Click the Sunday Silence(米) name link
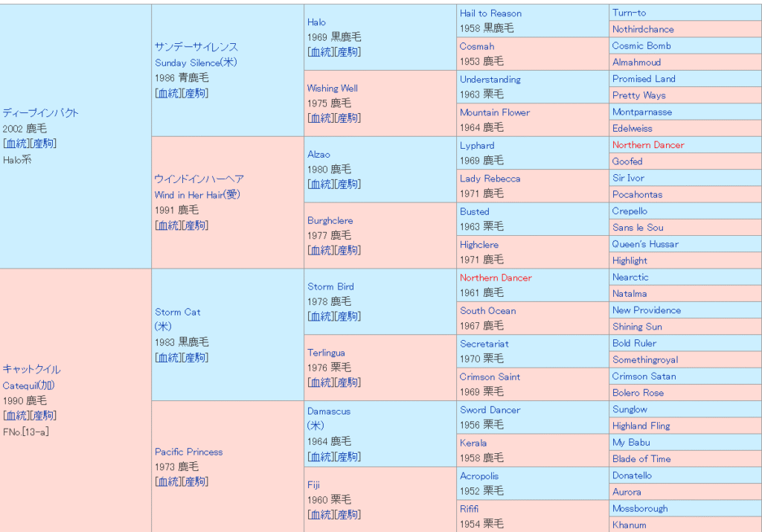The width and height of the screenshot is (762, 532). tap(197, 63)
